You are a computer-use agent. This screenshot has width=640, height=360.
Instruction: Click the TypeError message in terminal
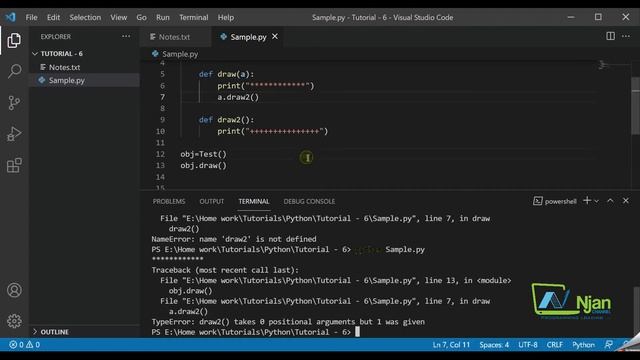click(288, 322)
